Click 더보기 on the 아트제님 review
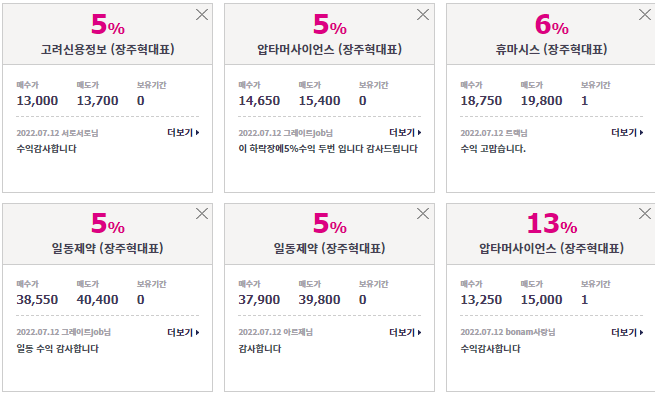This screenshot has height=396, width=660. [x=405, y=332]
